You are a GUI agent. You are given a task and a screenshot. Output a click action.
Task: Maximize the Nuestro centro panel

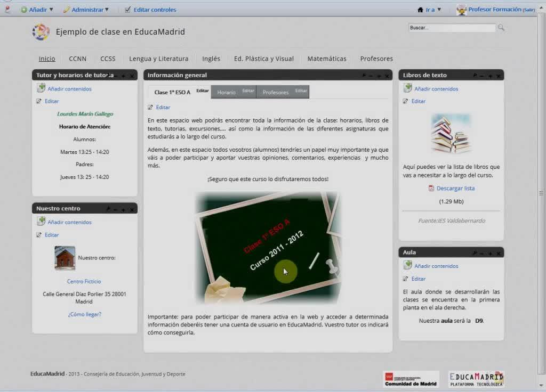(x=123, y=210)
